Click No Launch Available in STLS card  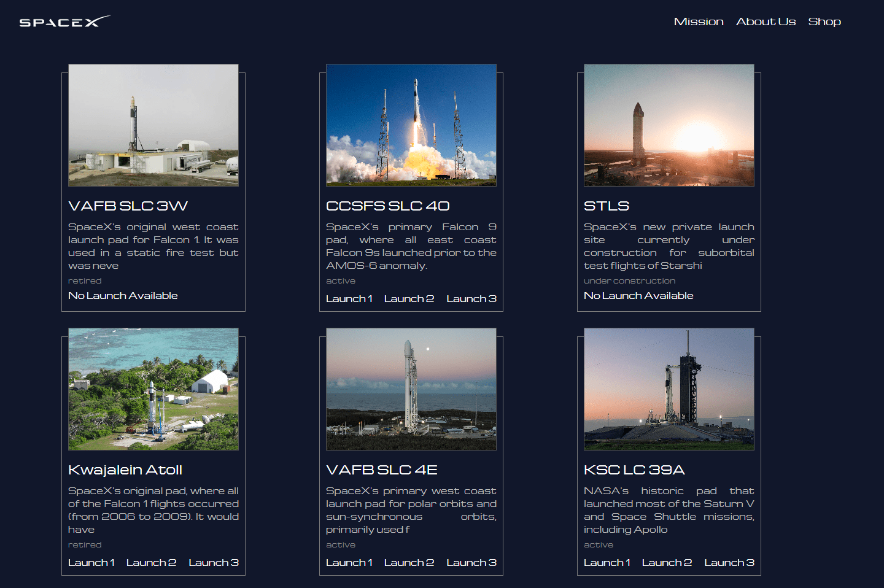pyautogui.click(x=638, y=295)
